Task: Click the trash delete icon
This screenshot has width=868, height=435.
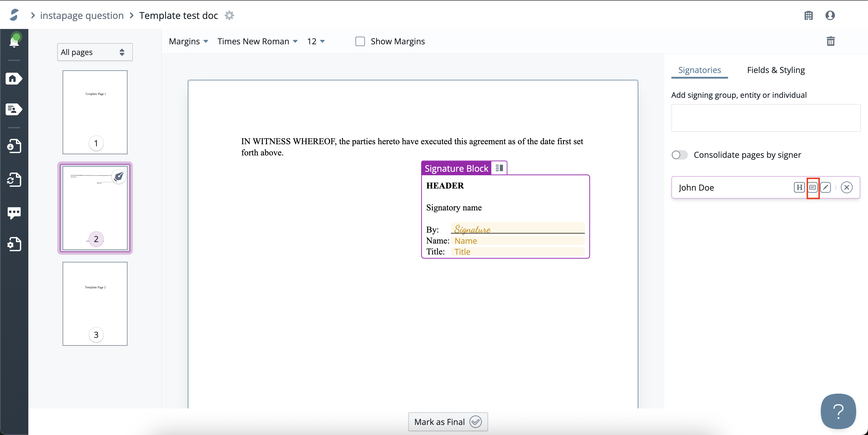Action: click(831, 41)
